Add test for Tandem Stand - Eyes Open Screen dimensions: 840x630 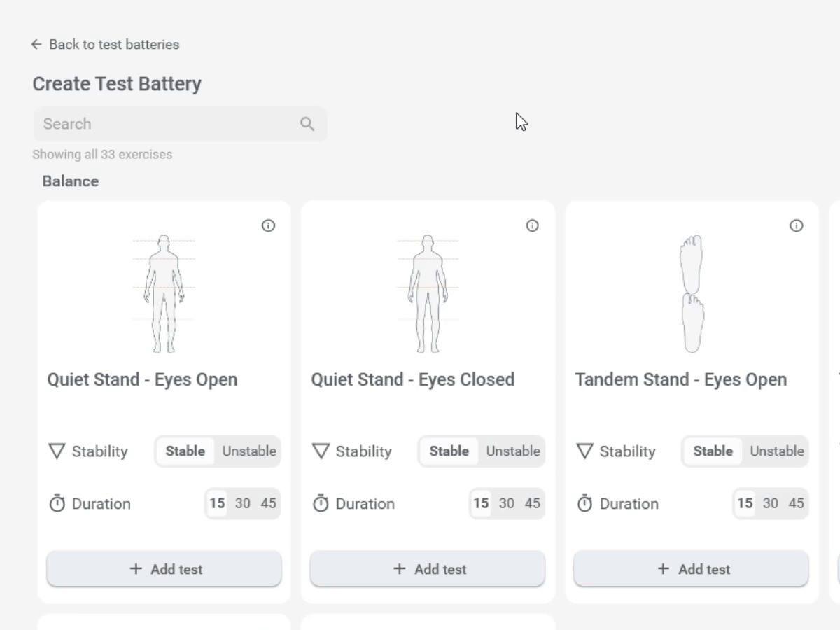(x=692, y=568)
